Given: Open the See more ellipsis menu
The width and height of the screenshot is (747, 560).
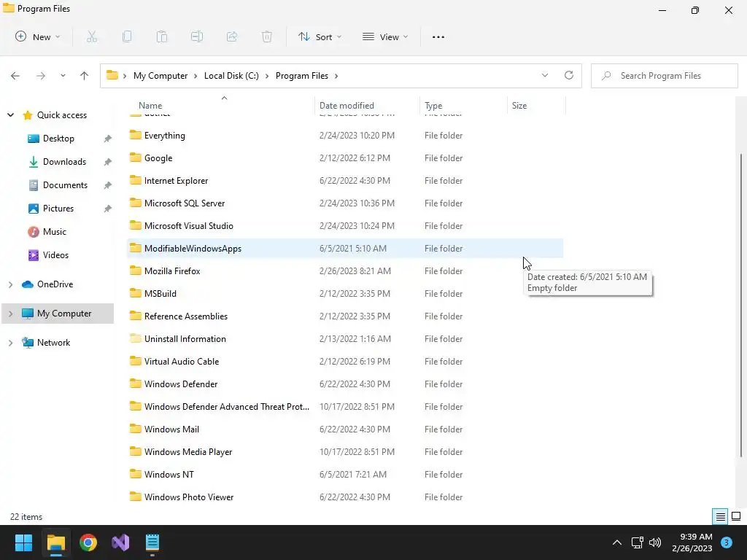Looking at the screenshot, I should [438, 36].
